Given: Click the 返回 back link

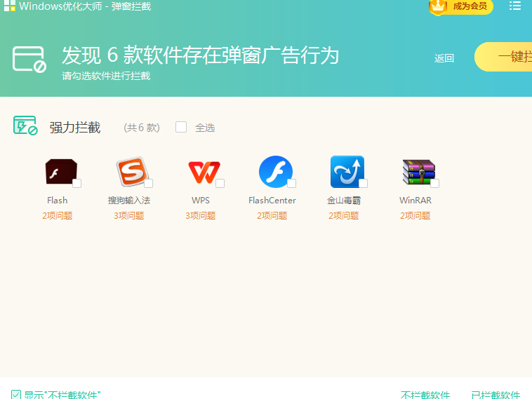Looking at the screenshot, I should [x=444, y=58].
